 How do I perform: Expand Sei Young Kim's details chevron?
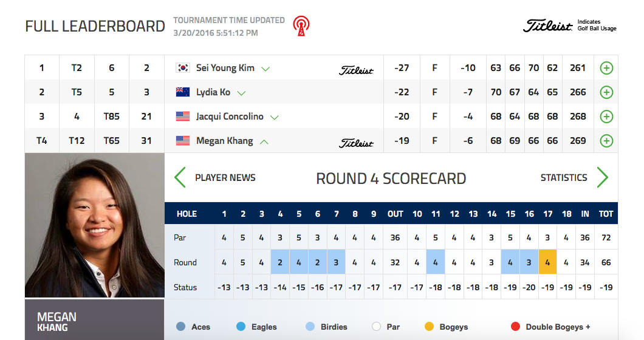click(x=265, y=69)
